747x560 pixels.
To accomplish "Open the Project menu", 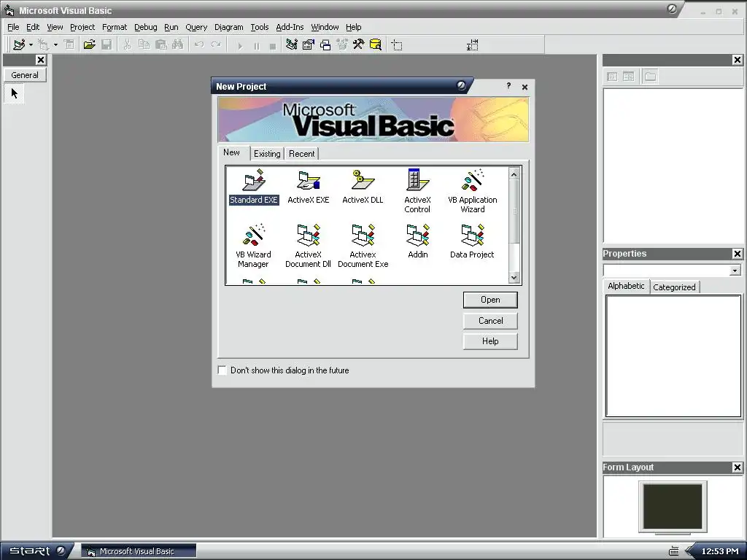I will click(82, 27).
